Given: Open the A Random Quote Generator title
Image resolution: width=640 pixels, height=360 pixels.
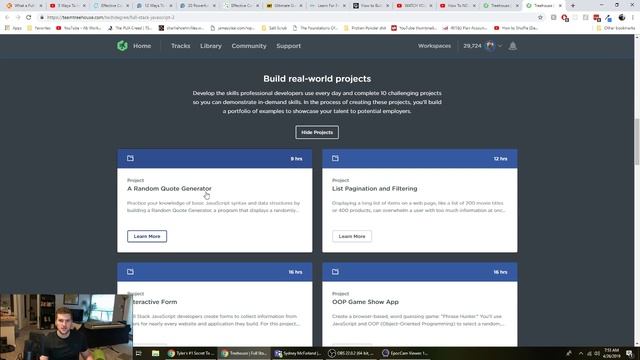Looking at the screenshot, I should [169, 189].
